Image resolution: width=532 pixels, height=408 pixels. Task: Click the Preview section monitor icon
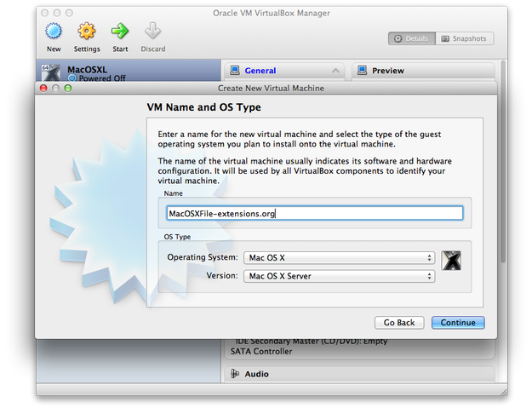(x=362, y=70)
